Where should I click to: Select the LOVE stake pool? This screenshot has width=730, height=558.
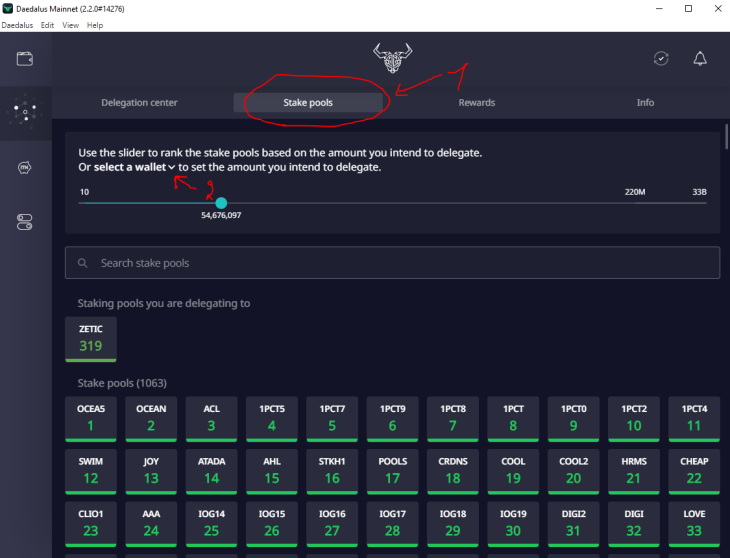click(694, 524)
